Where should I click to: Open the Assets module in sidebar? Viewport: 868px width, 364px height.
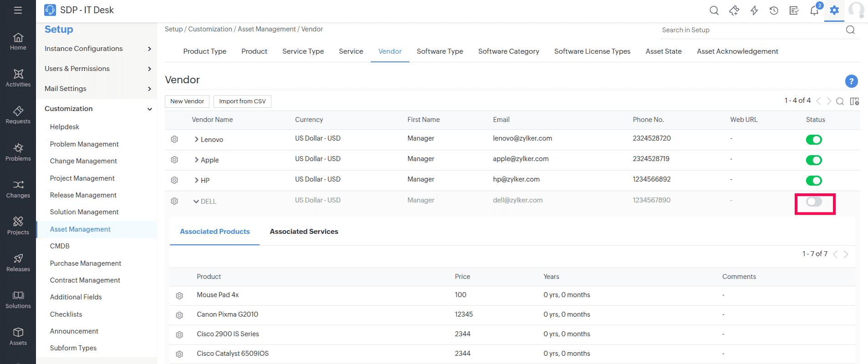click(18, 336)
